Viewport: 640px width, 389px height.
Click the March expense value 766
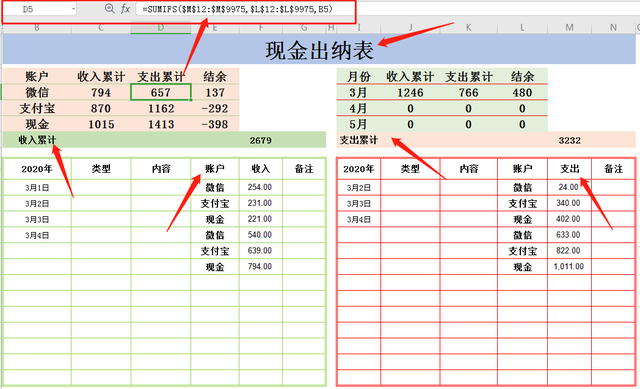coord(468,93)
